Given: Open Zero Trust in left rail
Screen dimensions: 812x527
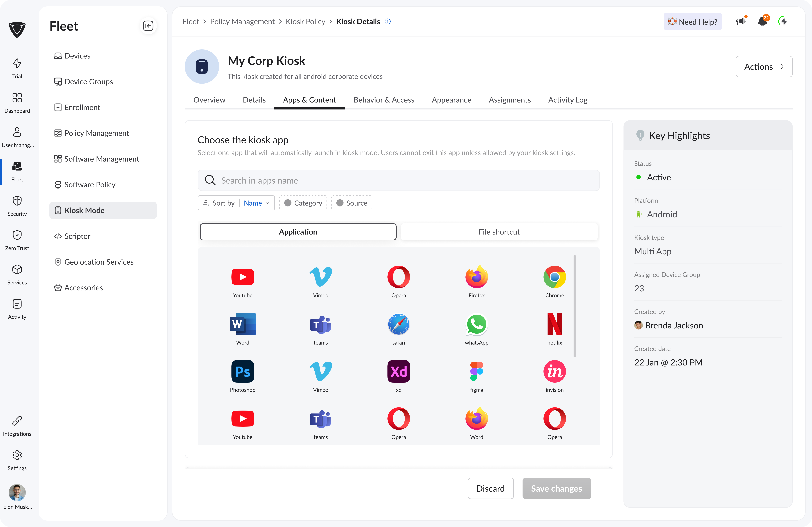Looking at the screenshot, I should 17,240.
